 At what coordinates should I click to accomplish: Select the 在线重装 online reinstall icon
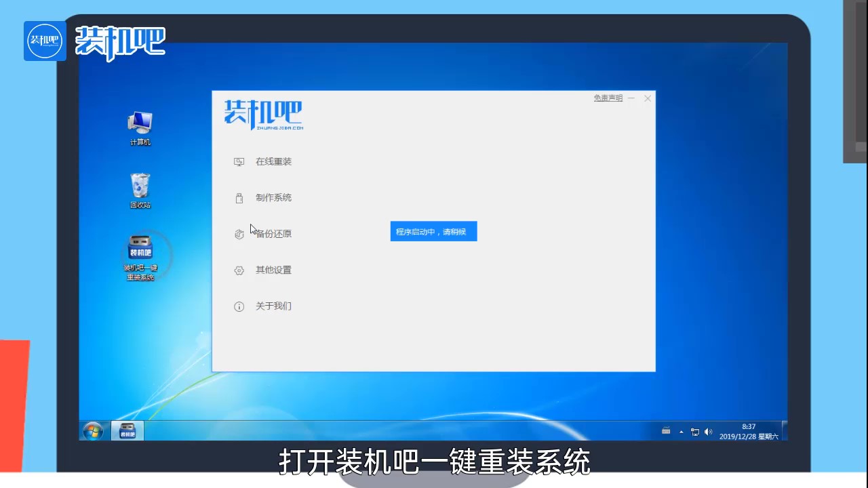coord(239,161)
